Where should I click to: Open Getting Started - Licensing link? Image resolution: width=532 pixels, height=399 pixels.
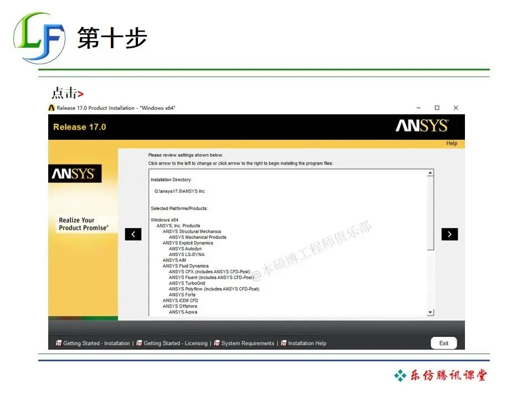(176, 344)
